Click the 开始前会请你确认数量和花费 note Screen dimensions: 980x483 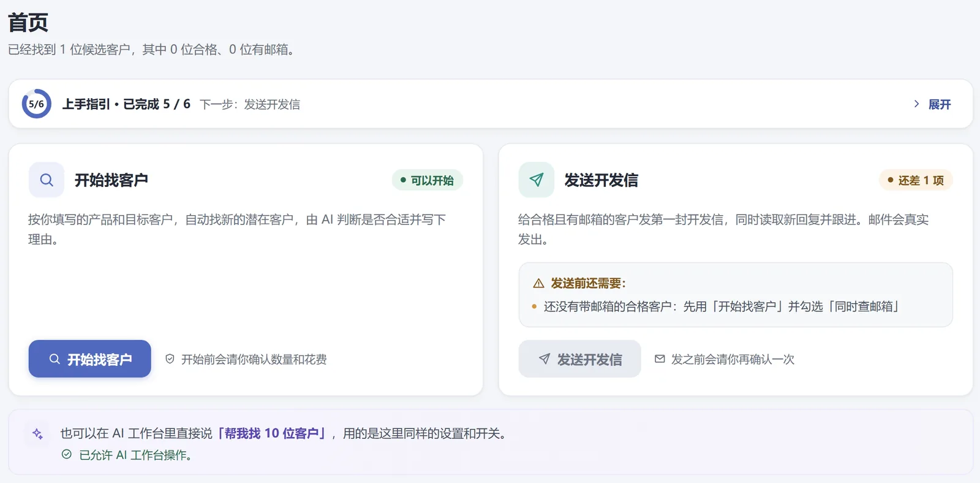pyautogui.click(x=254, y=359)
